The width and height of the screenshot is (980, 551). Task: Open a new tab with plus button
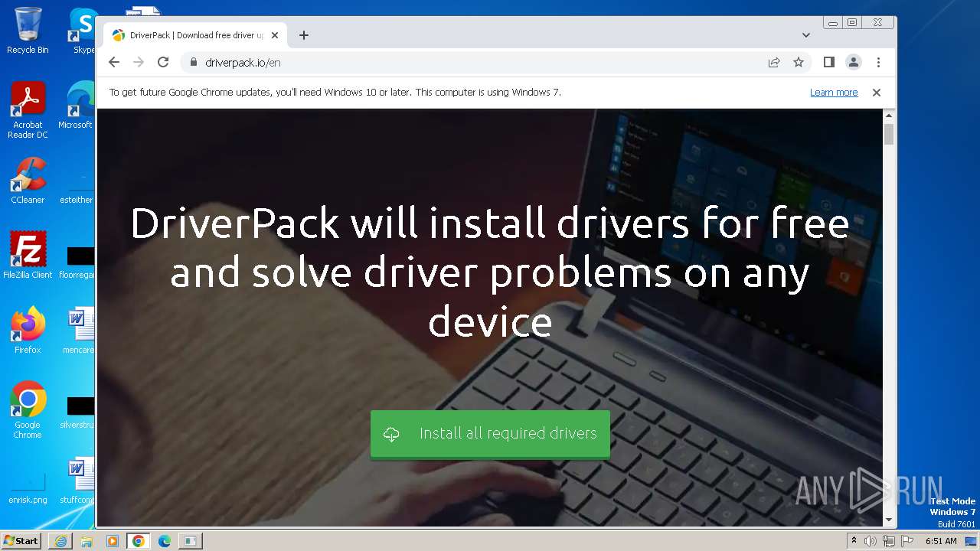(304, 35)
